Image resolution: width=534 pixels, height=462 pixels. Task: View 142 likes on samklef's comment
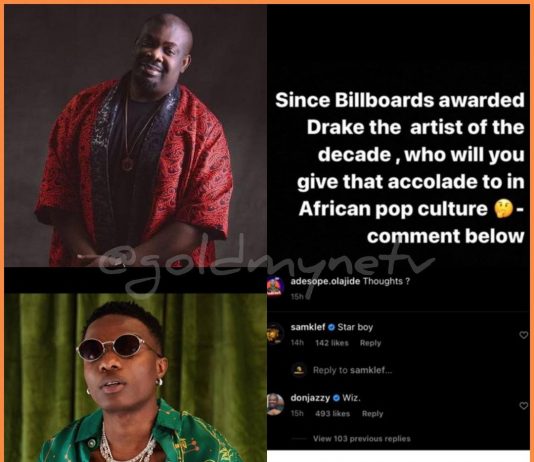(x=332, y=343)
